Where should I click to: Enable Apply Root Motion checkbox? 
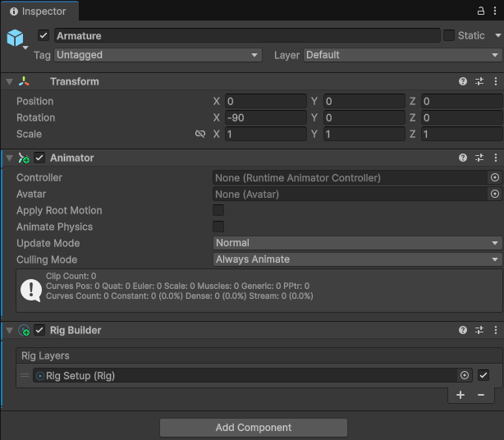tap(218, 210)
